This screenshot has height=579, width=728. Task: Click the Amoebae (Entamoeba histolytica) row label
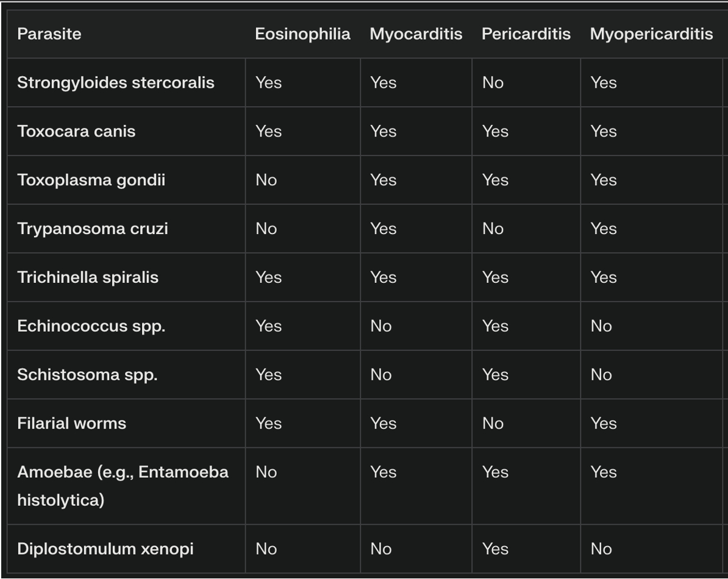pos(123,486)
